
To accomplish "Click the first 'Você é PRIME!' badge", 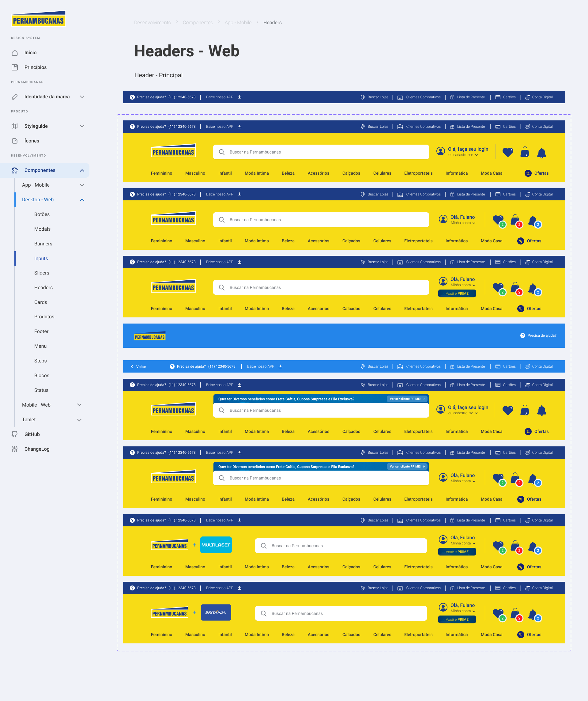I will 457,294.
